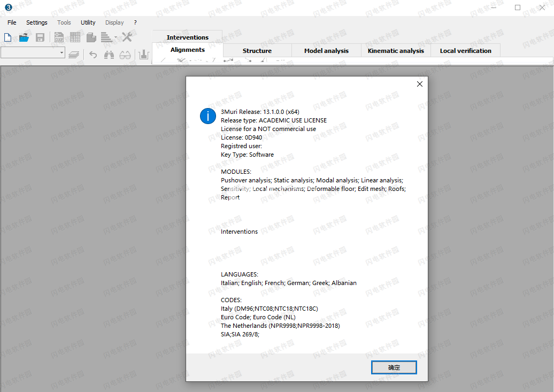
Task: Open the Kinematic analysis tab
Action: 396,51
